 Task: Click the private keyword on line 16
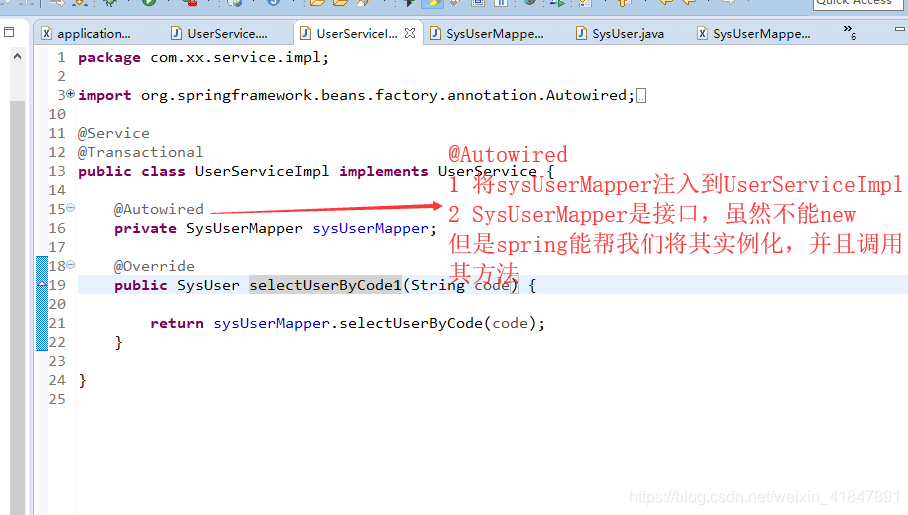(x=145, y=228)
